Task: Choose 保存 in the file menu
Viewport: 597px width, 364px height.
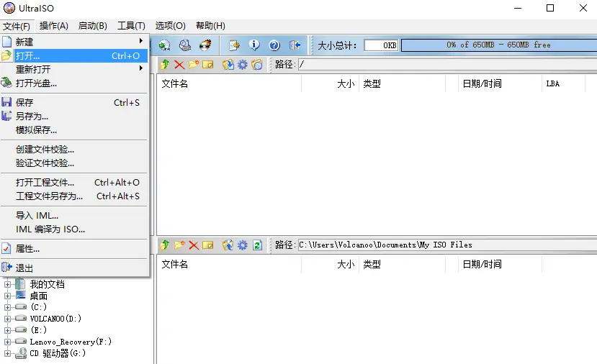Action: [74, 102]
